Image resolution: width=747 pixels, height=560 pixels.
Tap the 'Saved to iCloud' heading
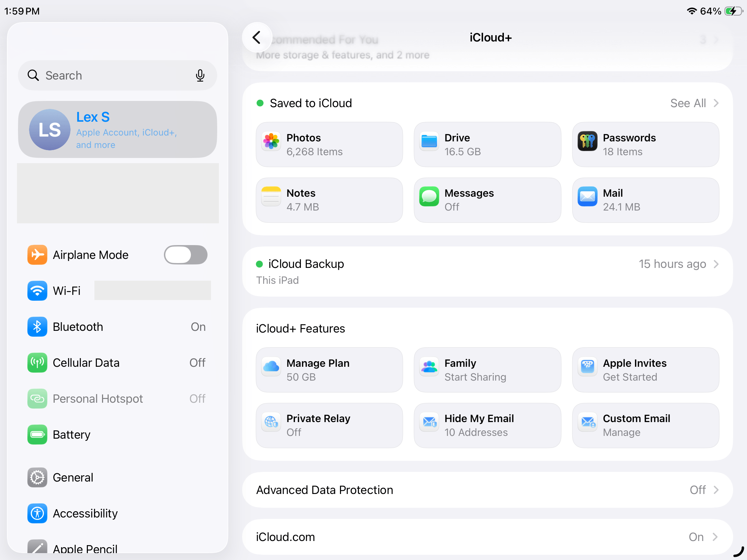[x=311, y=103]
